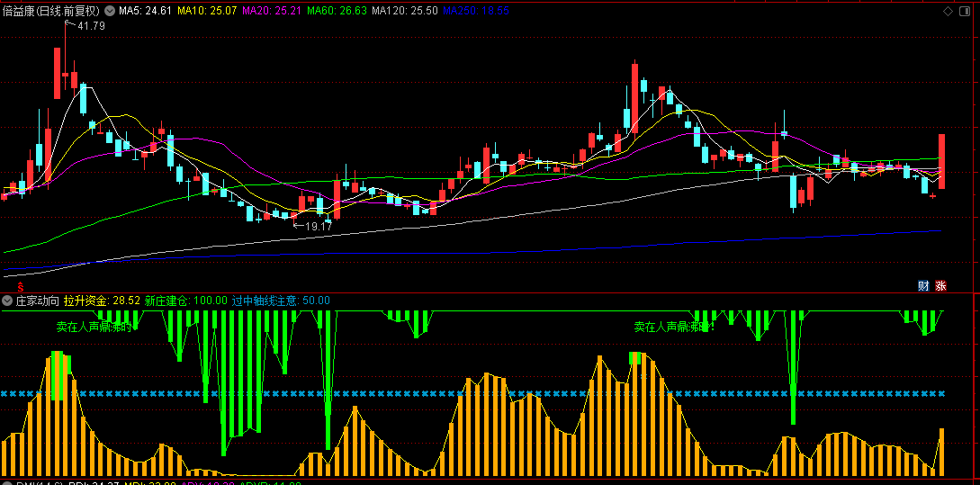980x485 pixels.
Task: Click the left 卖在人声鼎沸时 annotation
Action: [x=94, y=327]
